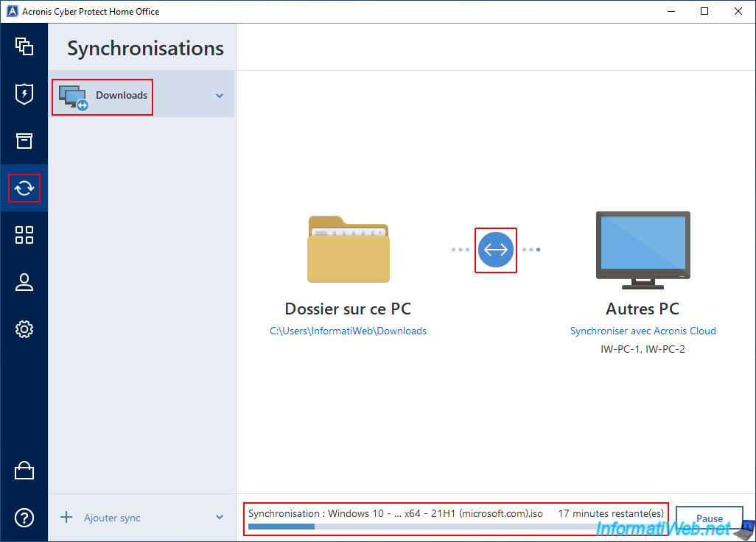This screenshot has width=756, height=542.
Task: Click the yellow folder icon
Action: [348, 249]
